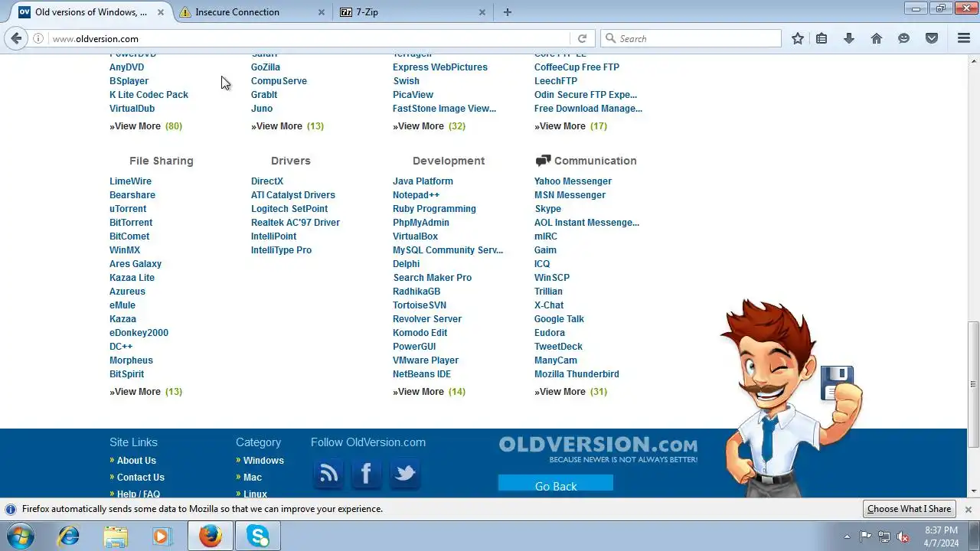Open the Mozilla Thunderbird link
Screen dimensions: 980x551
pos(577,374)
